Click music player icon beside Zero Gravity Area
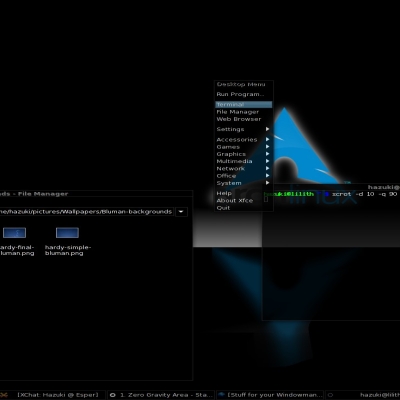400x400 pixels. click(x=113, y=395)
